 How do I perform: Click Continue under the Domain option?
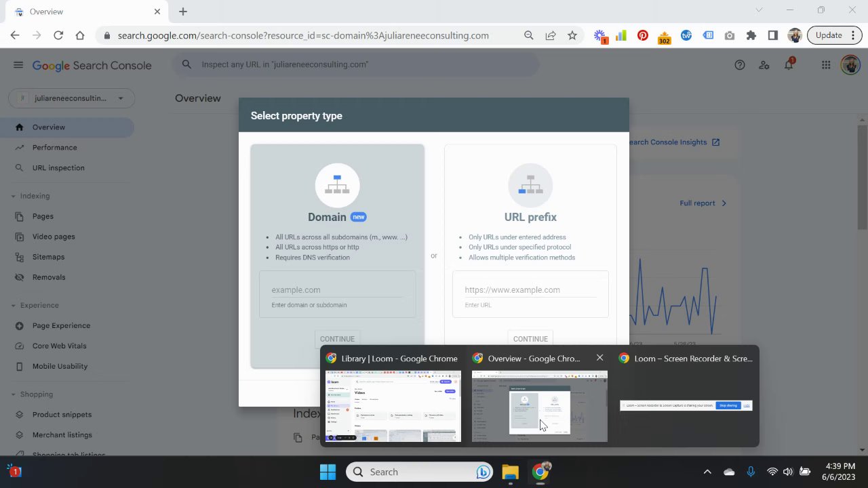(337, 339)
